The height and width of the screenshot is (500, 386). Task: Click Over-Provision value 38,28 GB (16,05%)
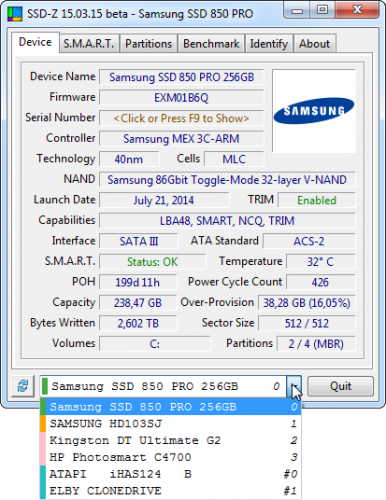tap(307, 303)
